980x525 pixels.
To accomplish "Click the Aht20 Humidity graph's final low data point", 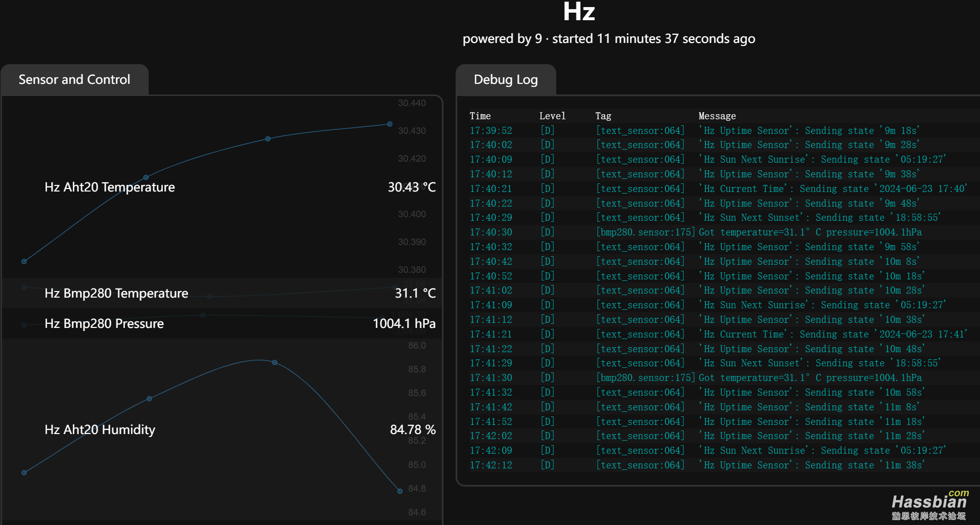I will point(400,491).
